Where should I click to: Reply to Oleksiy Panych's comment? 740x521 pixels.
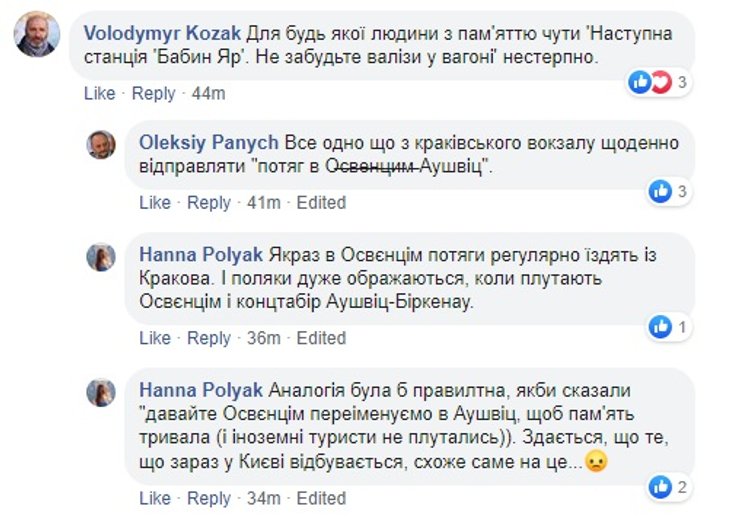pyautogui.click(x=209, y=202)
